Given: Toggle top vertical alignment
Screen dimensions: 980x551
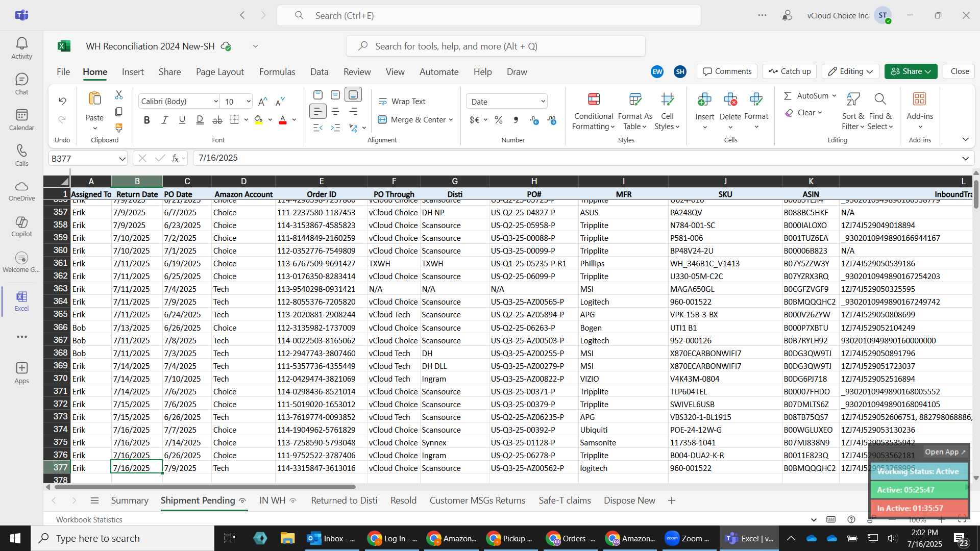Looking at the screenshot, I should (318, 95).
